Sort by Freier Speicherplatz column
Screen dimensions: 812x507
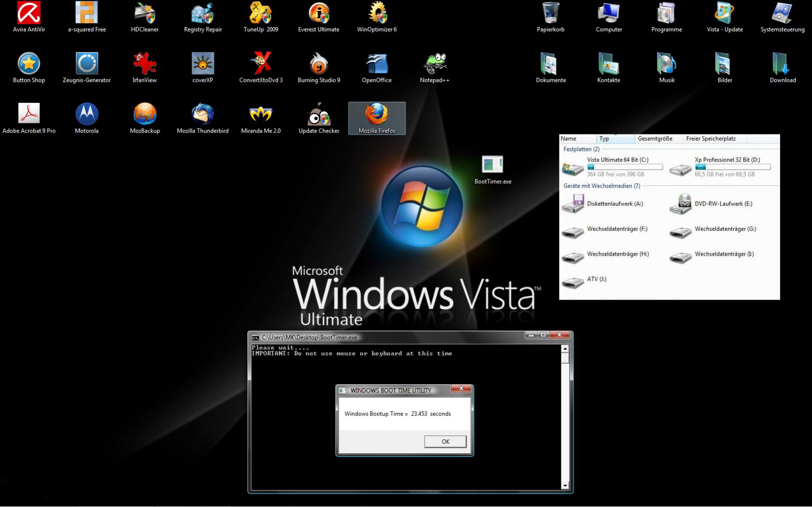pos(715,139)
